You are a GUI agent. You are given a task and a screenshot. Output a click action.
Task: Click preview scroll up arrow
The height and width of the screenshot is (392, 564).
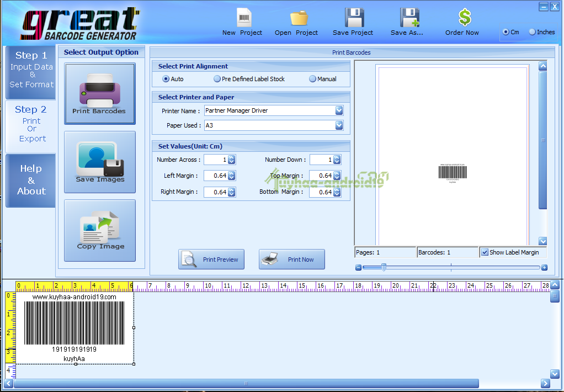point(543,66)
